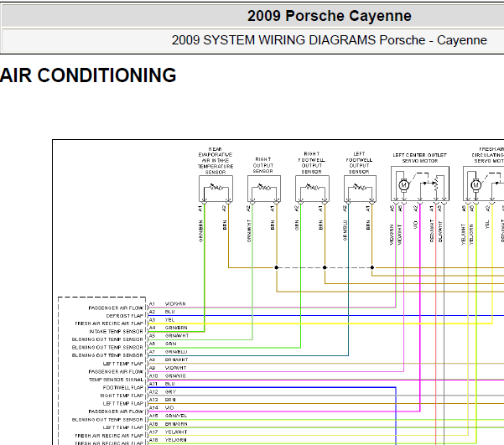Select the 'RIGHT FOOTWELL OUTPUT SENSOR' label
Viewport: 504px width, 445px height.
pyautogui.click(x=311, y=163)
